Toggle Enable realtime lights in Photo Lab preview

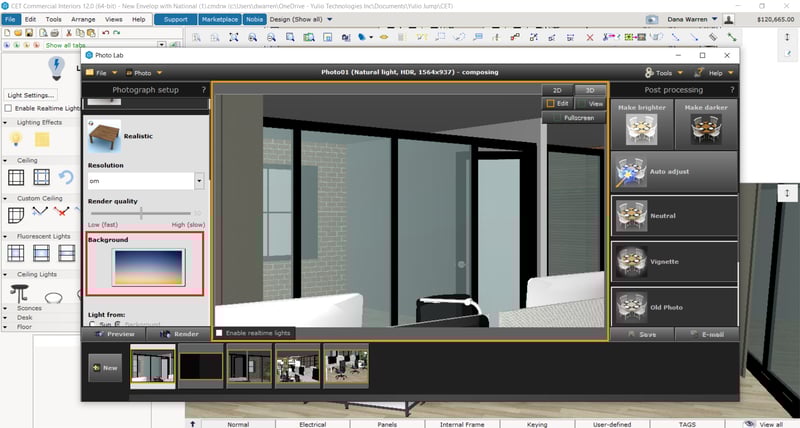click(219, 333)
